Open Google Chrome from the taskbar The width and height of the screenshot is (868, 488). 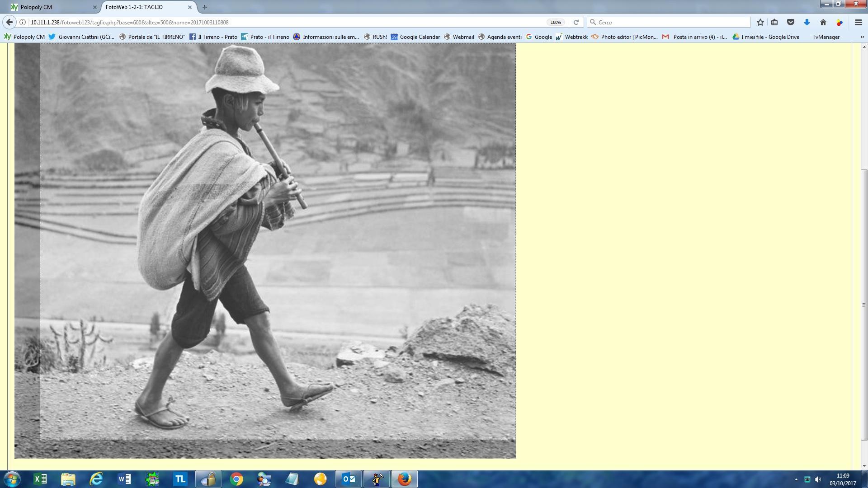point(236,479)
